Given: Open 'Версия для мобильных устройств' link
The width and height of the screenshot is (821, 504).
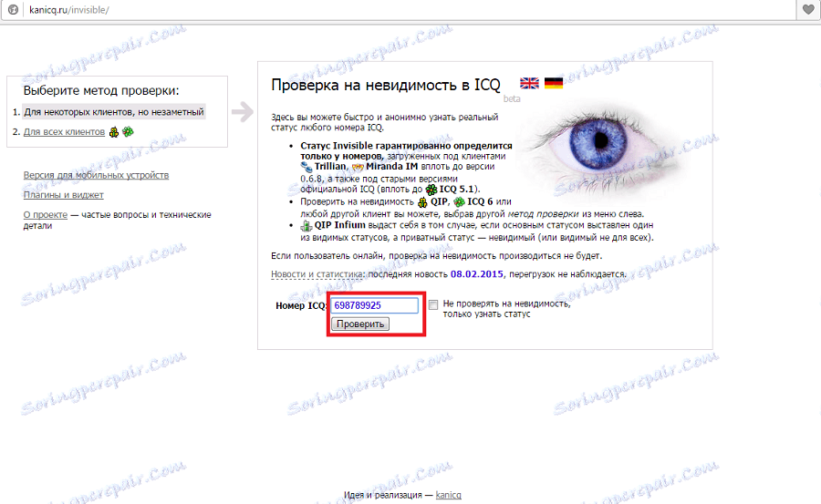Looking at the screenshot, I should point(96,175).
